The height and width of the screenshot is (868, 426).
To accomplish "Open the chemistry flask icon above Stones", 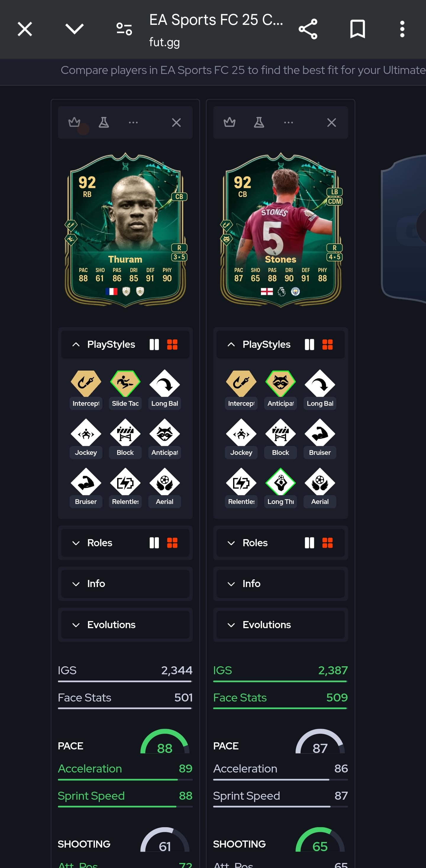I will tap(259, 122).
